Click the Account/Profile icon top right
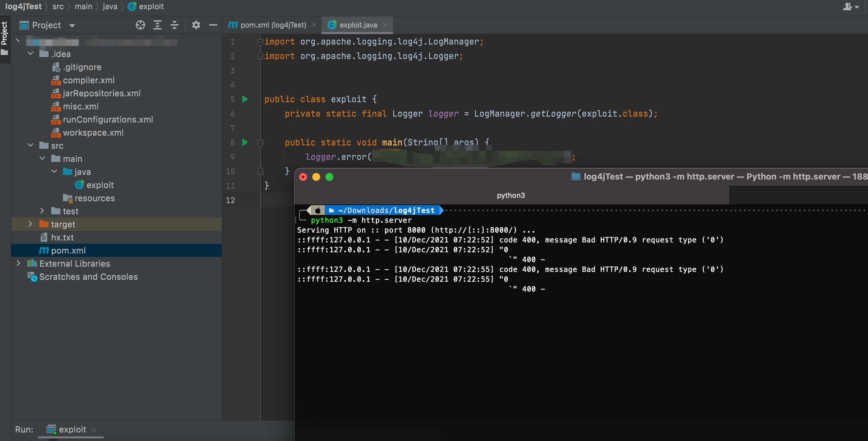Viewport: 868px width, 441px height. (x=851, y=7)
